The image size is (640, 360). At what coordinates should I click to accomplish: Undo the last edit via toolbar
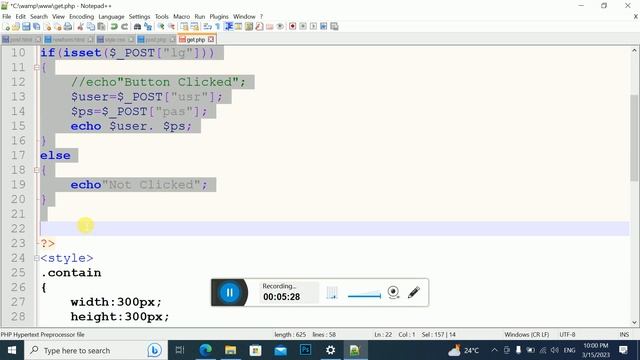(114, 27)
